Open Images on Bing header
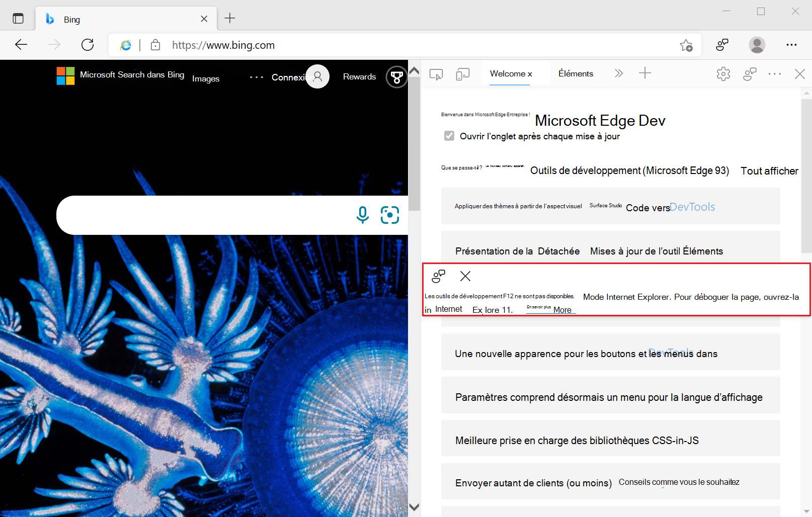 206,78
